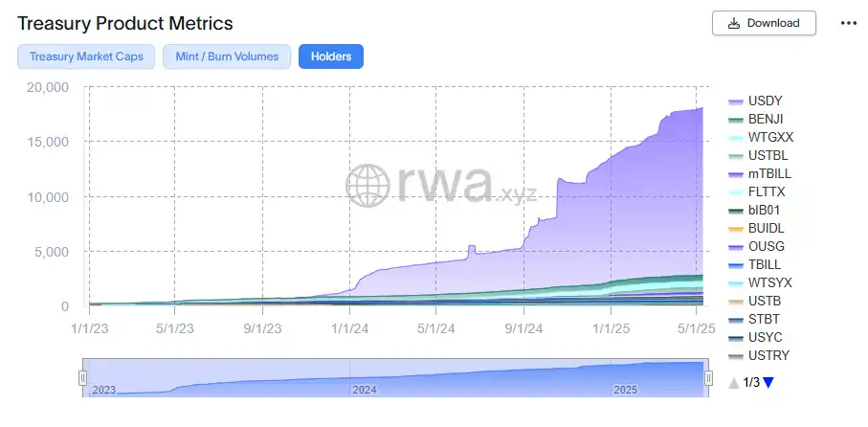Click the left range slider handle
Viewport: 868px width, 427px height.
click(83, 378)
